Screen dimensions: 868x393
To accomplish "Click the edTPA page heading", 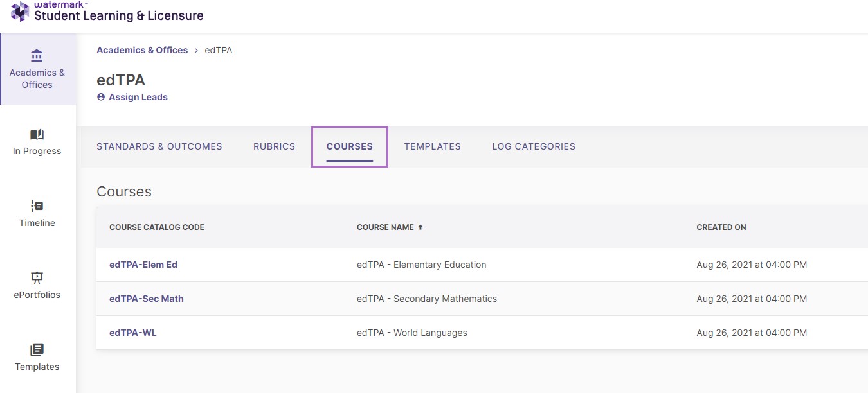I will (121, 80).
